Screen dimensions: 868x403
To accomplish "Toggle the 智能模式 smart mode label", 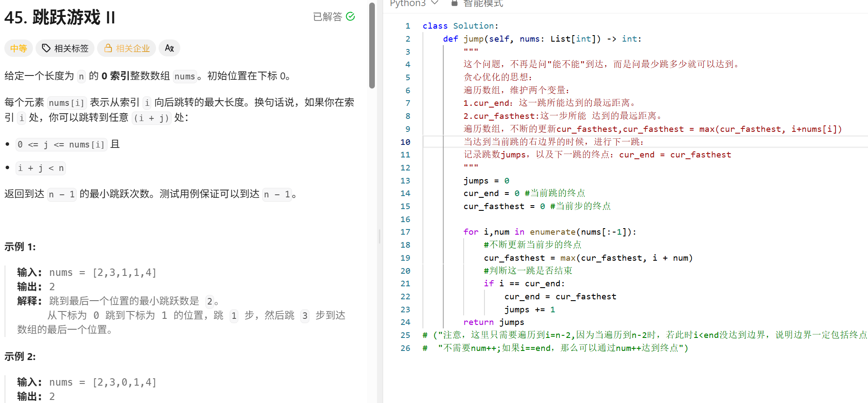I will (483, 3).
